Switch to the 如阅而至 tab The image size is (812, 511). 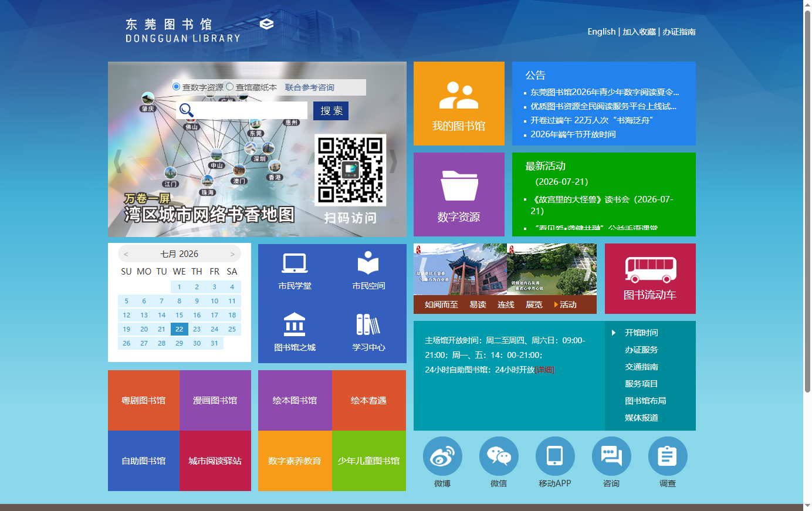point(441,304)
